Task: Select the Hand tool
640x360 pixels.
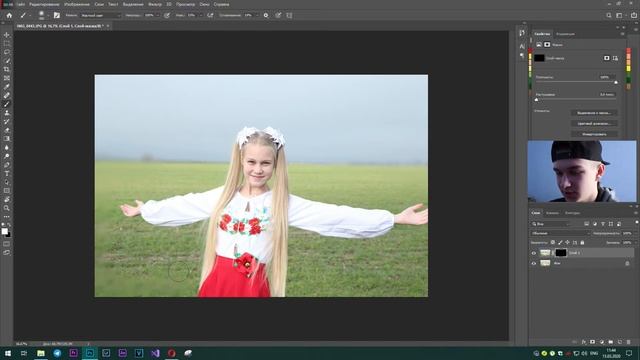Action: pos(7,200)
